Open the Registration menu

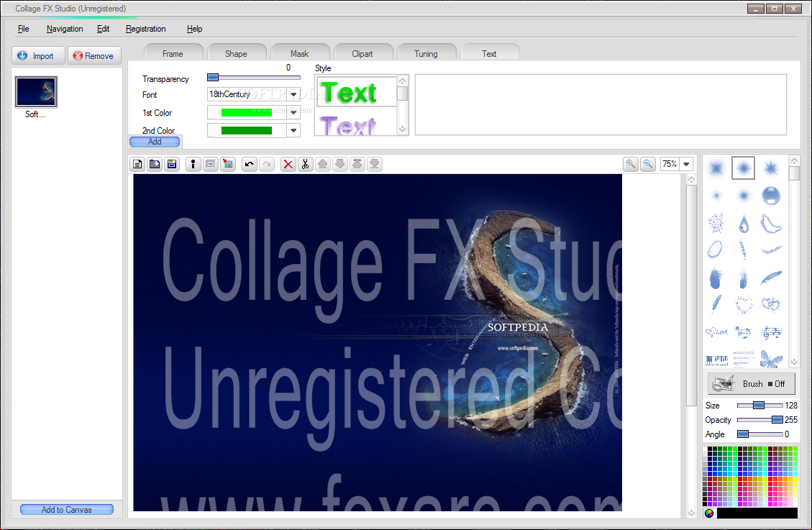[145, 29]
